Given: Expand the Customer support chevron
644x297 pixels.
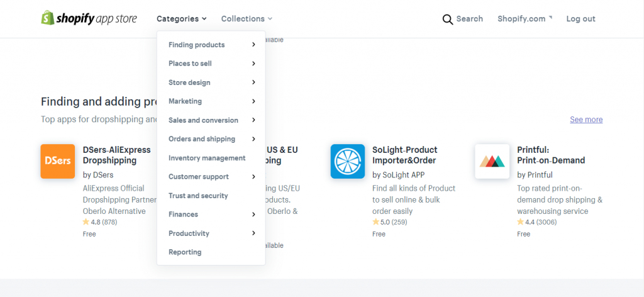Looking at the screenshot, I should click(x=254, y=177).
